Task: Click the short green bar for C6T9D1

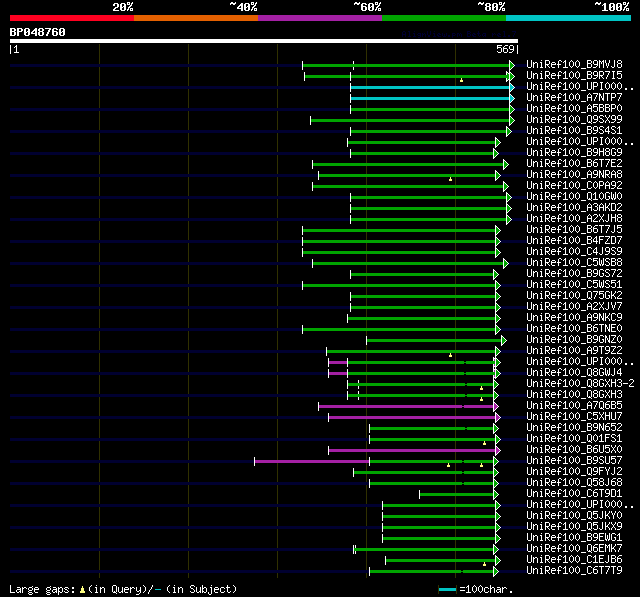Action: (456, 495)
